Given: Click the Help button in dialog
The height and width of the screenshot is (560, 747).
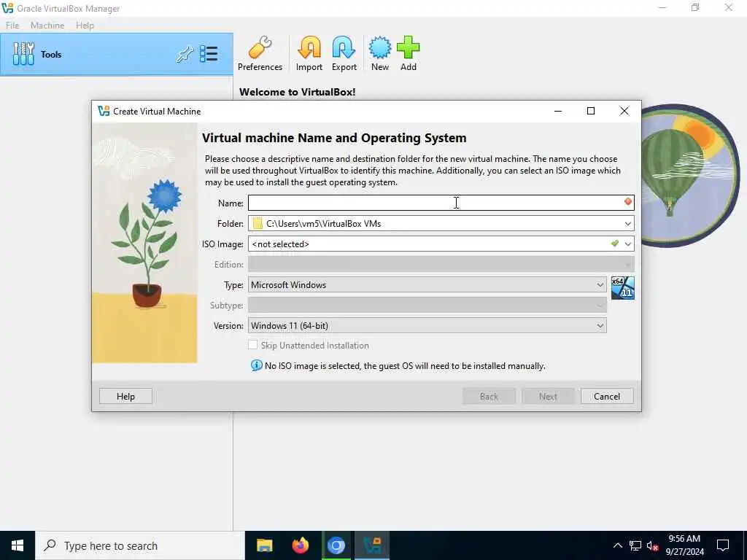Looking at the screenshot, I should 125,396.
